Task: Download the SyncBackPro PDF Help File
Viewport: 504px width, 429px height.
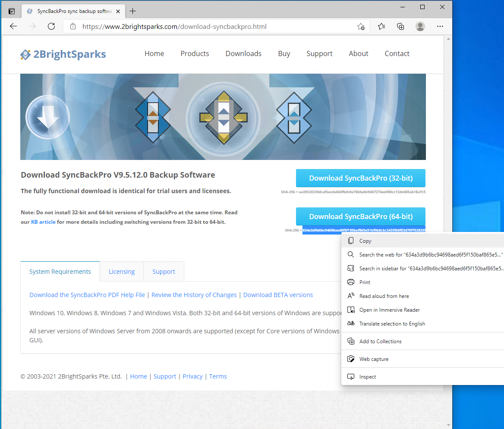Action: [x=87, y=295]
